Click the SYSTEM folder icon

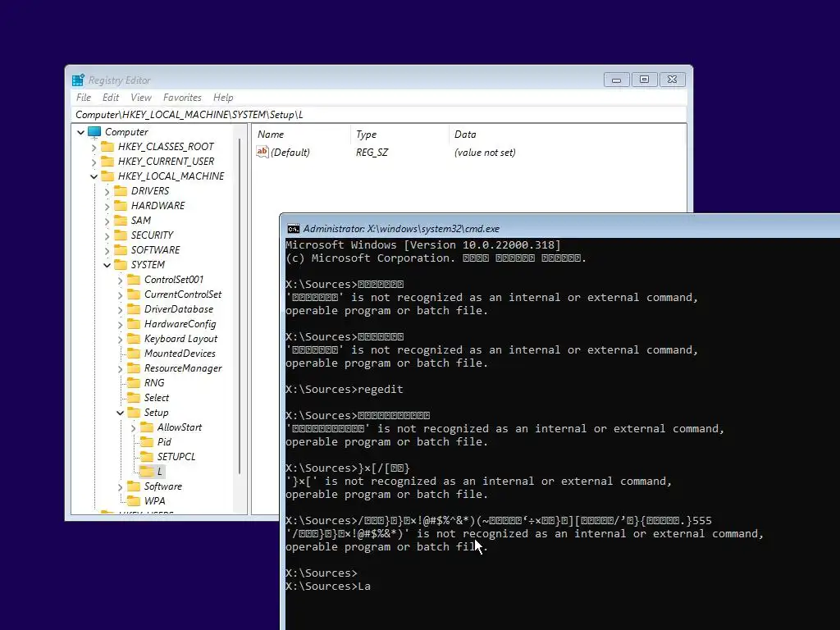(x=121, y=264)
